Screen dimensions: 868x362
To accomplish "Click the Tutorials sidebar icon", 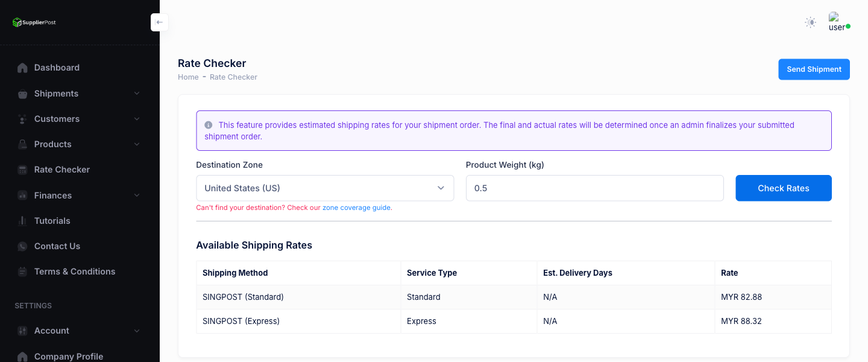I will [x=22, y=220].
